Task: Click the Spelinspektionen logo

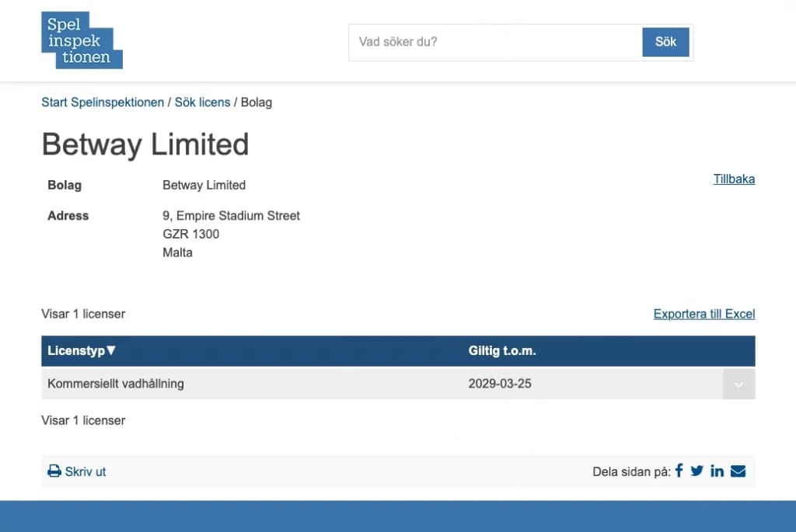Action: [82, 40]
